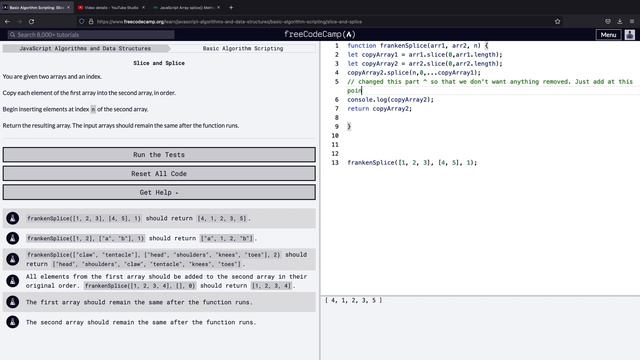
Task: Reload the page with the refresh icon
Action: point(31,21)
